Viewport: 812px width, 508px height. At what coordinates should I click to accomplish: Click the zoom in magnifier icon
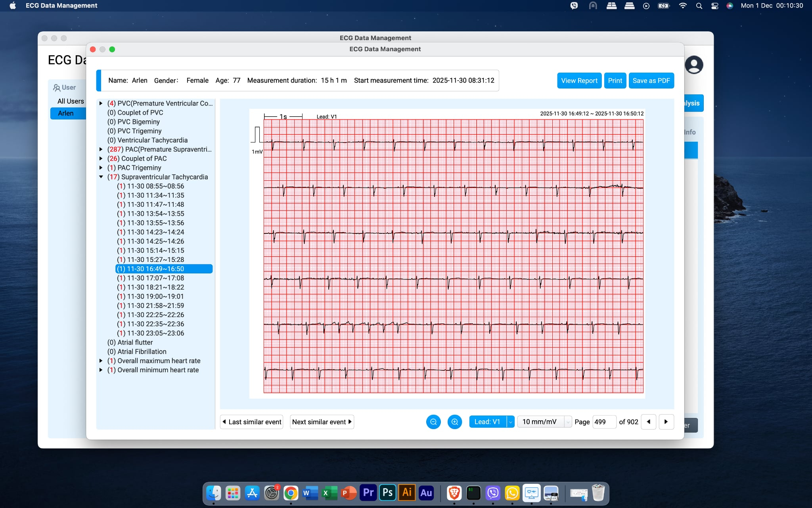pos(455,422)
